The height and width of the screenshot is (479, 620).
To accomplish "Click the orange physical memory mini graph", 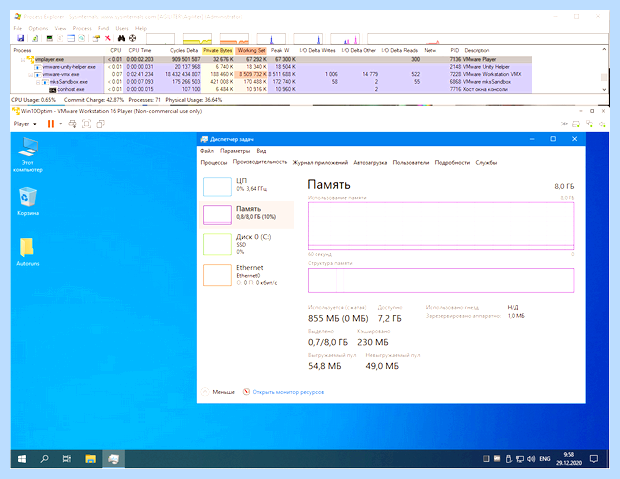I will point(234,39).
